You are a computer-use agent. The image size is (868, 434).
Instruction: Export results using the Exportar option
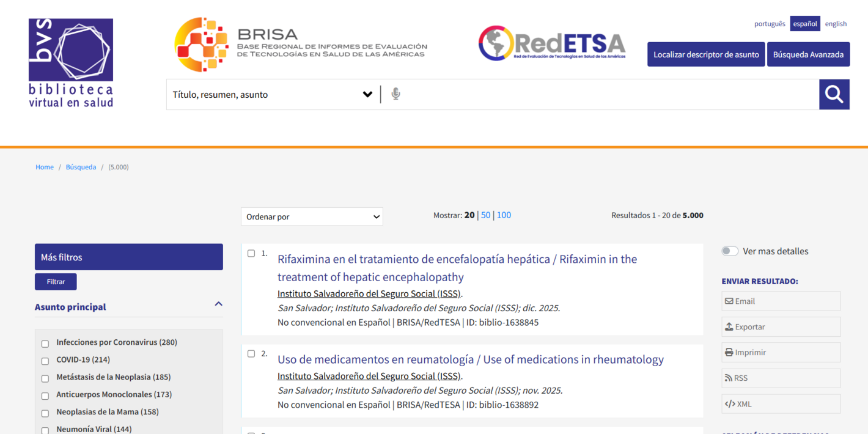pyautogui.click(x=781, y=326)
